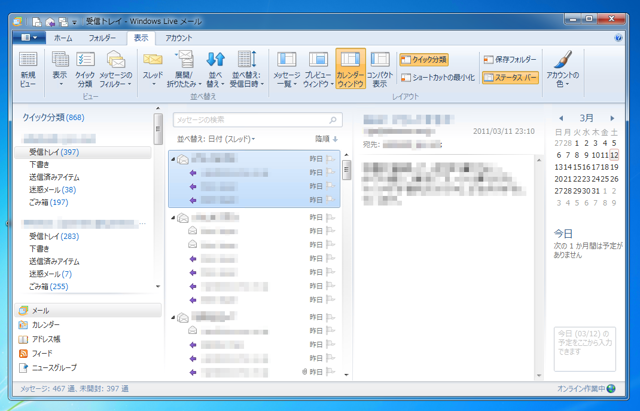Click the プレビューウィンドウ layout icon
Viewport: 640px width, 411px height.
coord(318,70)
